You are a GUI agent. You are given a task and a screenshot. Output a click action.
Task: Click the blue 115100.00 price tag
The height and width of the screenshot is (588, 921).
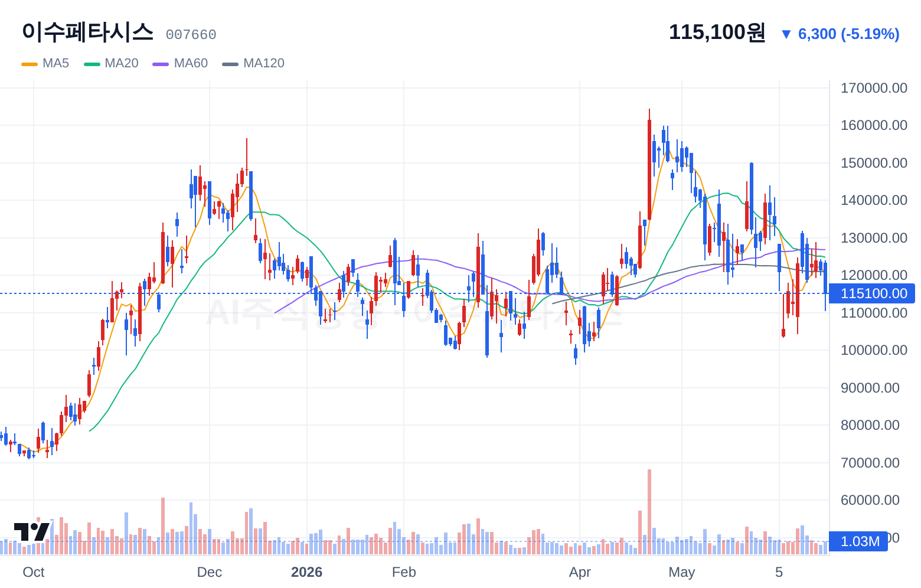[872, 293]
